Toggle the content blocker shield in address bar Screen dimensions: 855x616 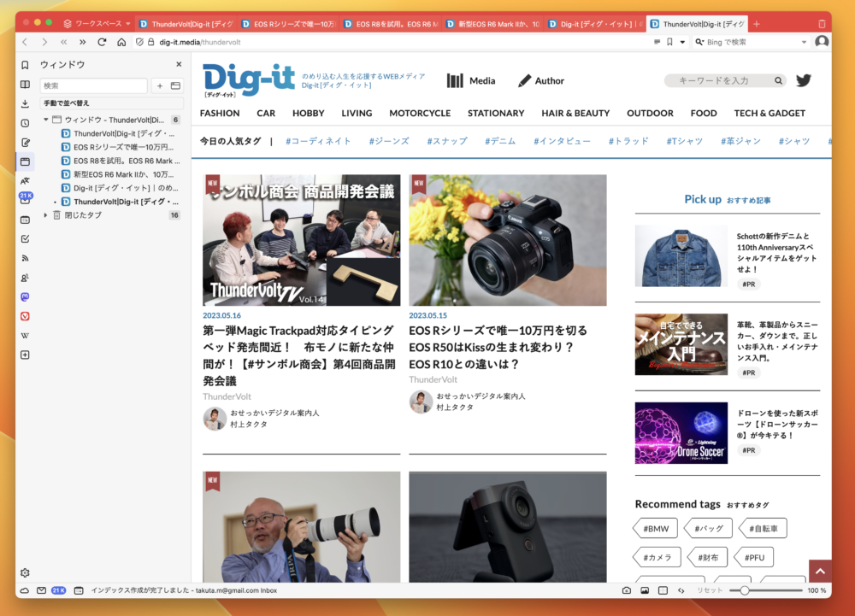(139, 42)
